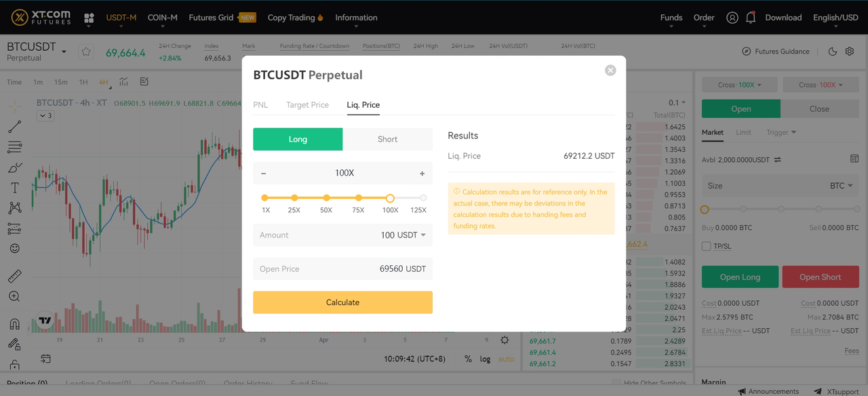Click the TradingView logo on chart

tap(45, 320)
